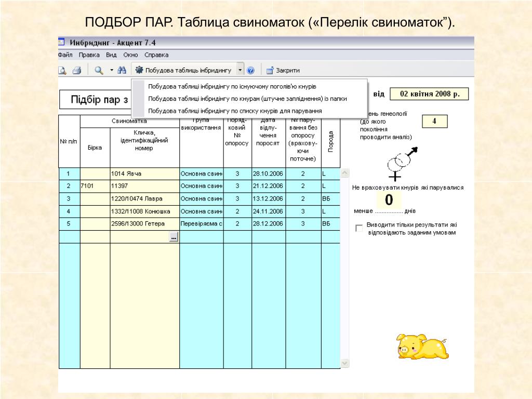
Task: Click date cell 13.12.2006
Action: click(269, 199)
